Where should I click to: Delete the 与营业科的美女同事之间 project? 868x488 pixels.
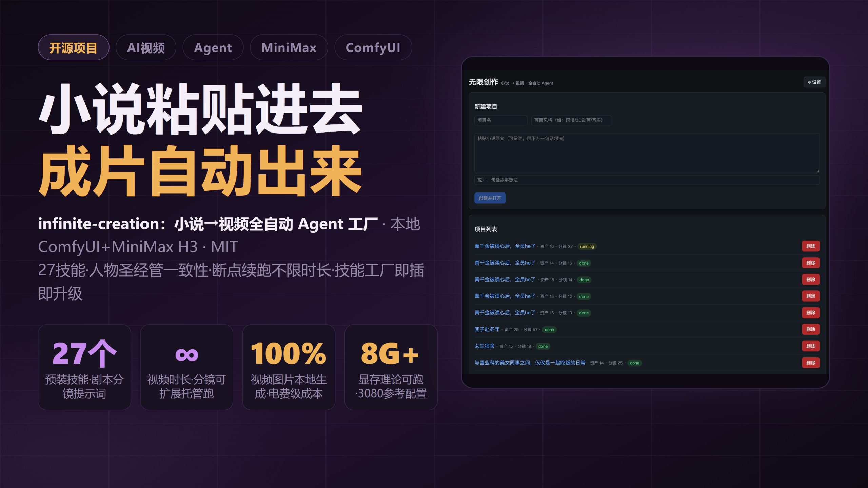[x=810, y=363]
